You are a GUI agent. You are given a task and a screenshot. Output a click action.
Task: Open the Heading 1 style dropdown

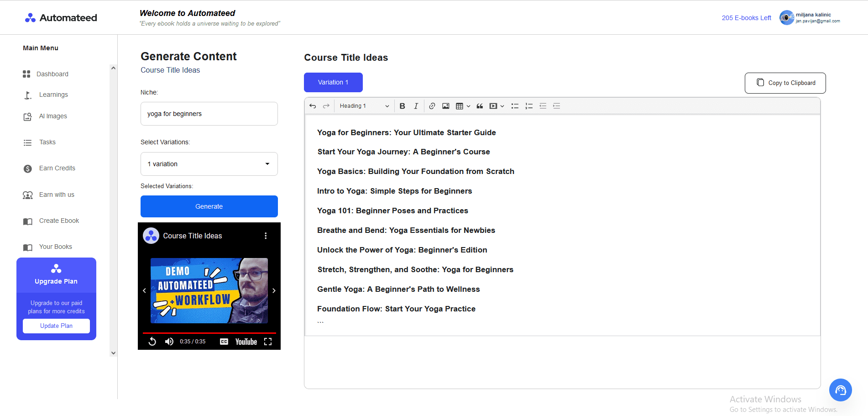(363, 105)
